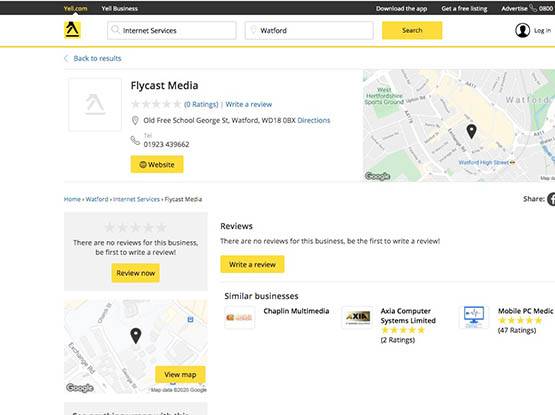Click the Google logo on the large map
Image resolution: width=555 pixels, height=415 pixels.
pos(377,176)
